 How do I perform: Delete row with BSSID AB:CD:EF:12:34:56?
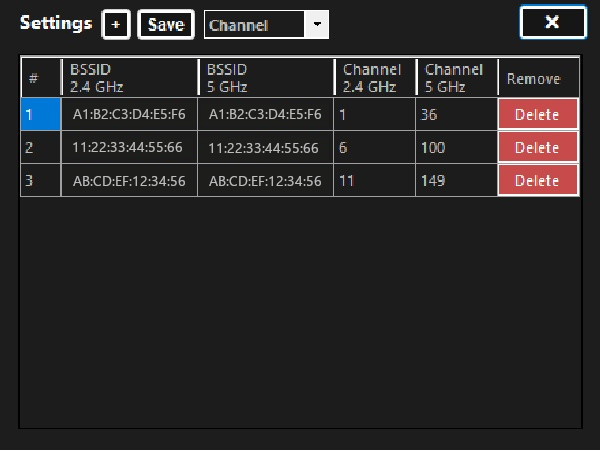pyautogui.click(x=538, y=180)
